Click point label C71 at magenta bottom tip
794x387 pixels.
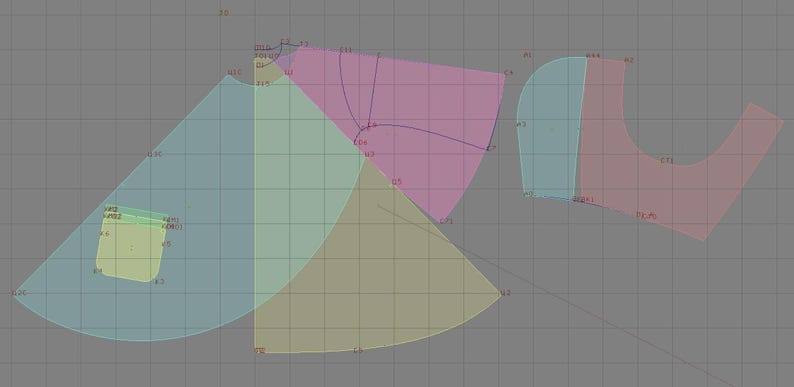pyautogui.click(x=446, y=221)
